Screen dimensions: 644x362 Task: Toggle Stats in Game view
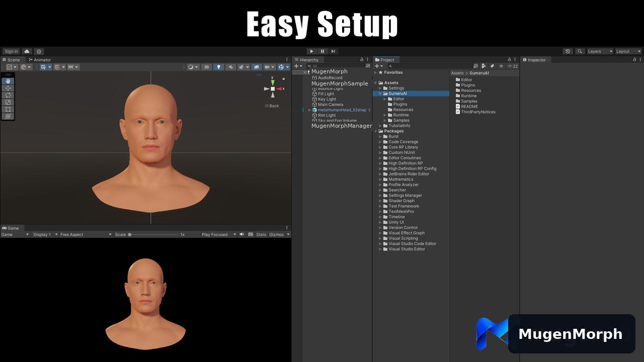(x=261, y=234)
